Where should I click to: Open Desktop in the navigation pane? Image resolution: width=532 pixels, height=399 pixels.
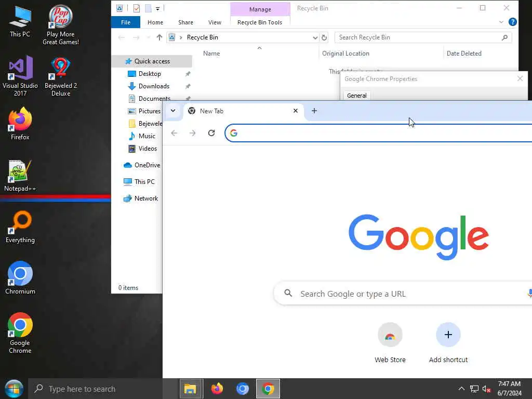149,74
